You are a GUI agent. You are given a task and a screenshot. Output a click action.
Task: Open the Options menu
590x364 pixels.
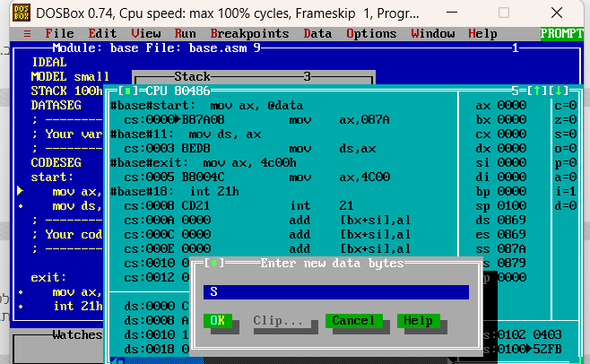click(371, 34)
